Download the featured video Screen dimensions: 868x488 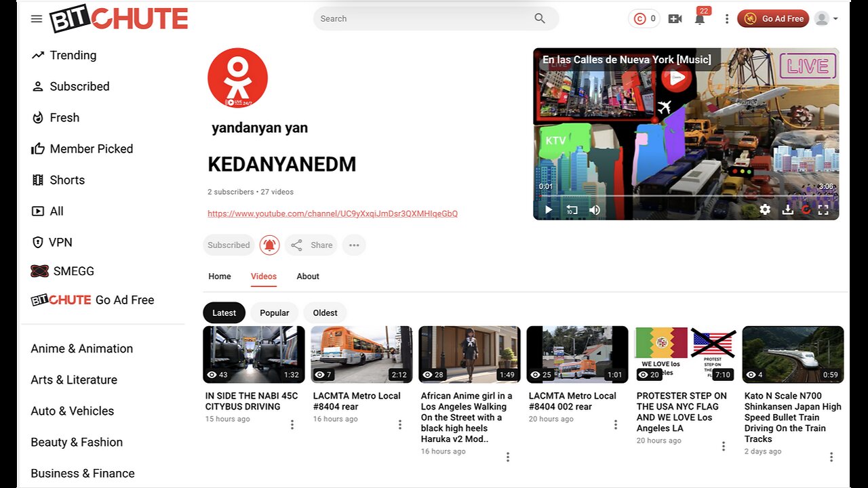coord(787,210)
